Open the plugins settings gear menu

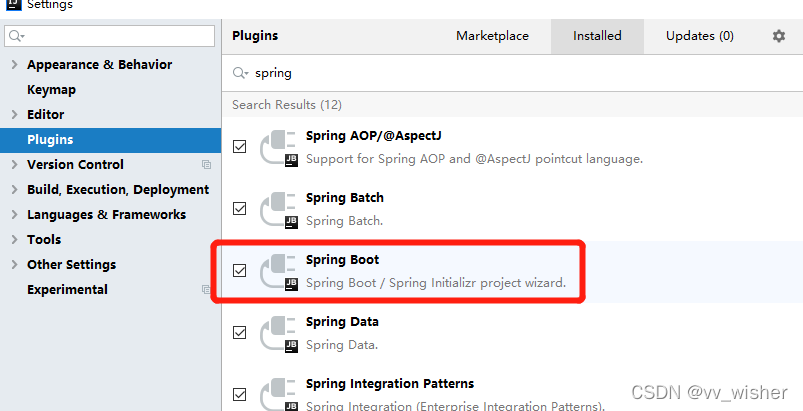click(x=779, y=36)
